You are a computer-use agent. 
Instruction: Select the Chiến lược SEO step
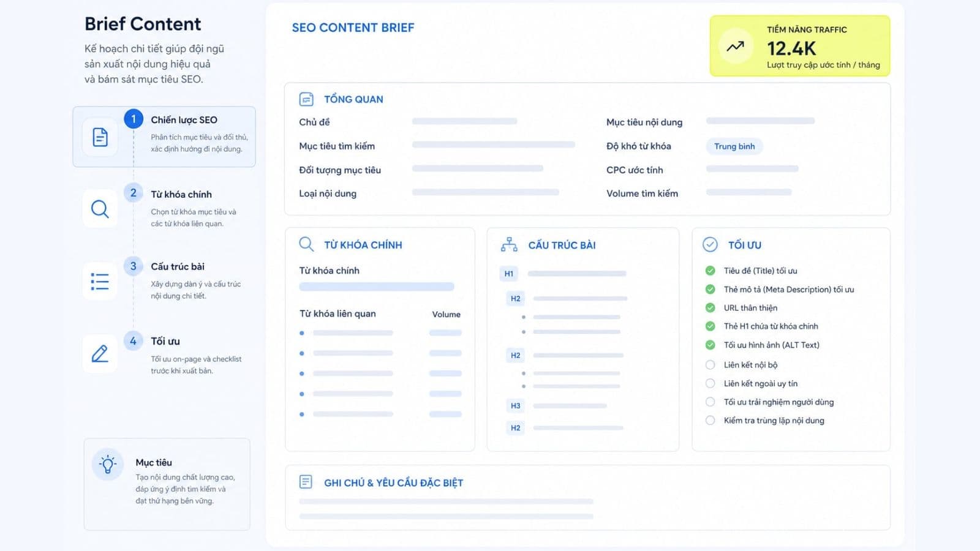[x=164, y=137]
